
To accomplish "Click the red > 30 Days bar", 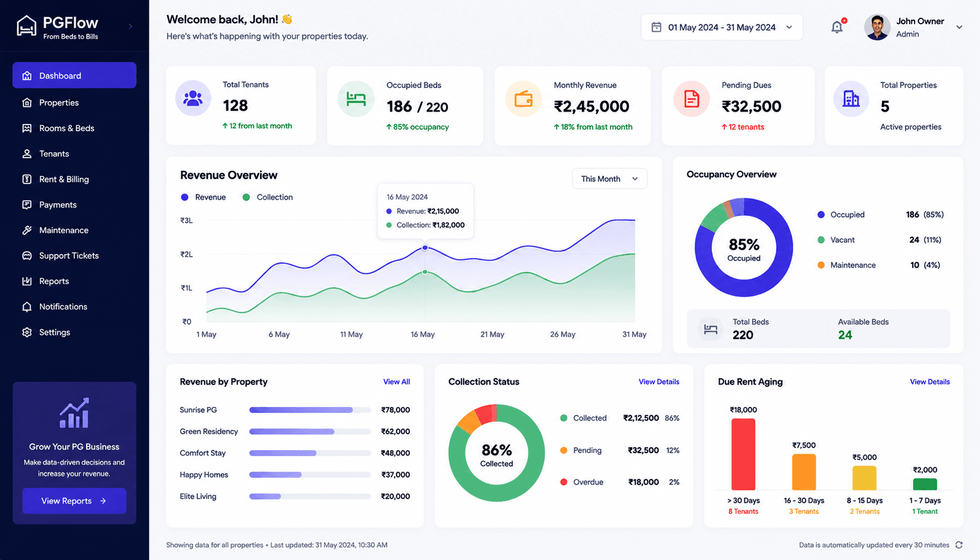I will (x=743, y=454).
